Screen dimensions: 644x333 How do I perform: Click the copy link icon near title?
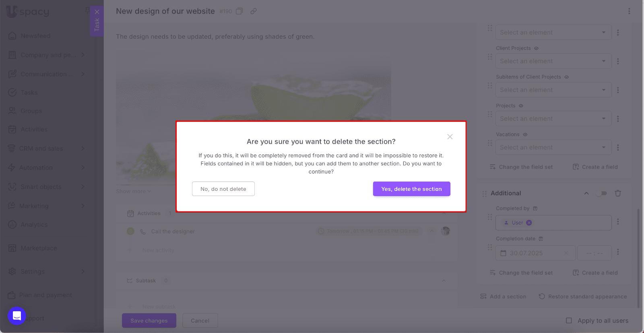tap(254, 11)
